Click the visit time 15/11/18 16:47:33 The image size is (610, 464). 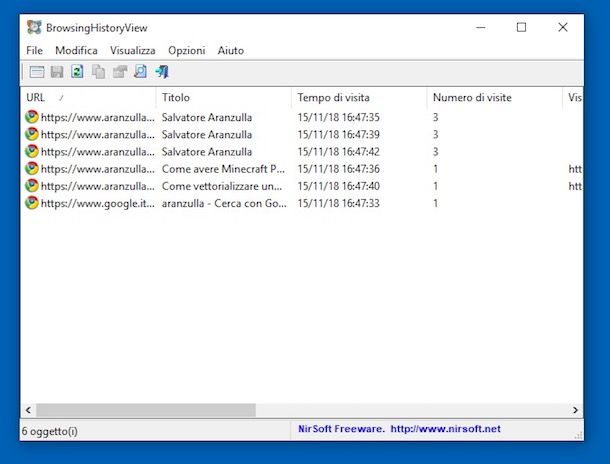tap(338, 203)
